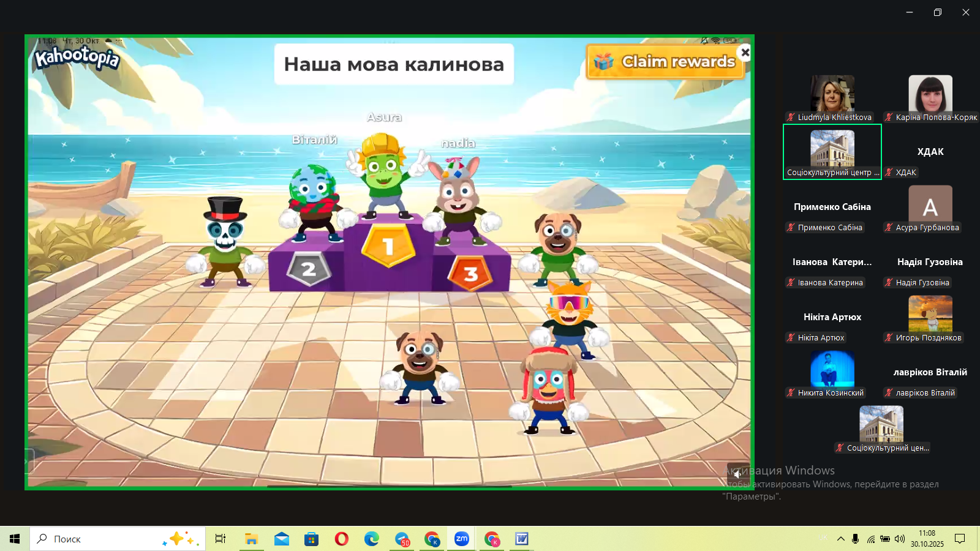Click the Kahootopia logo

(x=77, y=58)
